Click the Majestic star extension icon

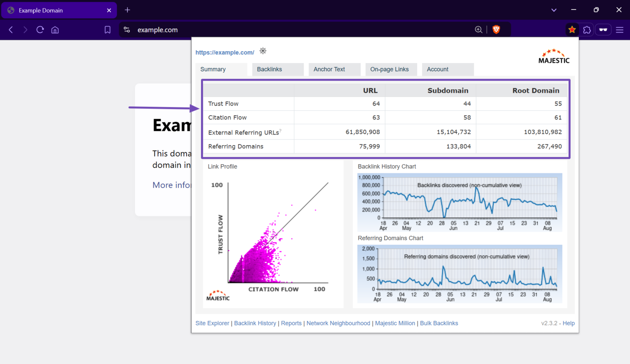point(572,30)
